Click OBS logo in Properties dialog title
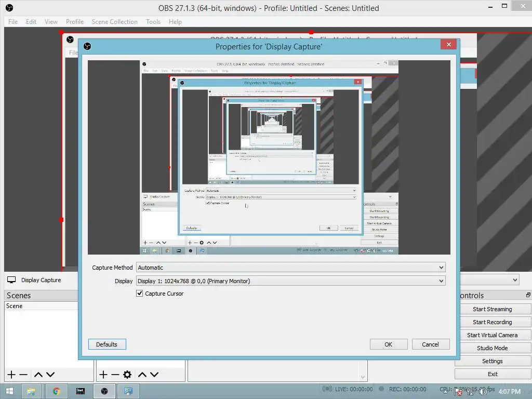 (87, 46)
